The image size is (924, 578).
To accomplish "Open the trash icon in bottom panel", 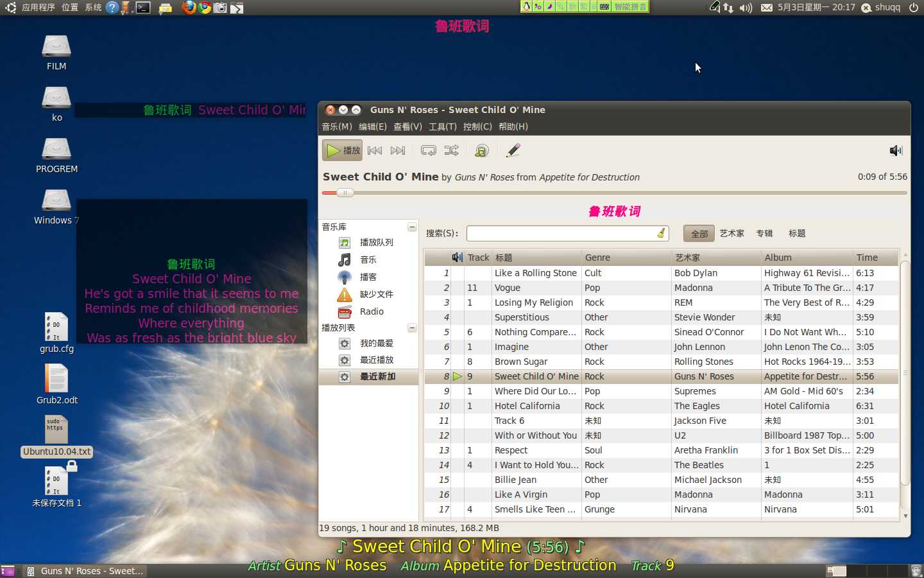I will [916, 570].
